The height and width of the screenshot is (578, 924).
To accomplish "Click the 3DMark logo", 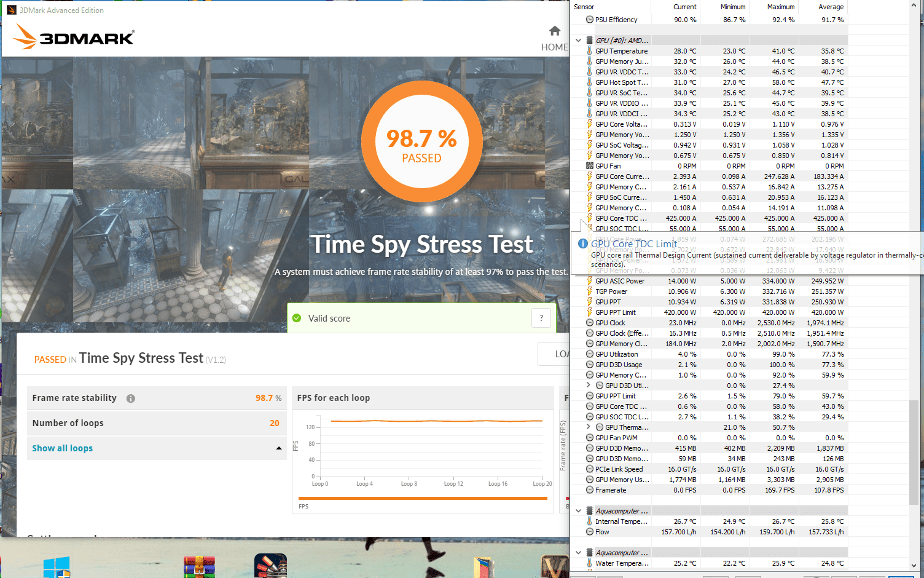I will click(74, 37).
